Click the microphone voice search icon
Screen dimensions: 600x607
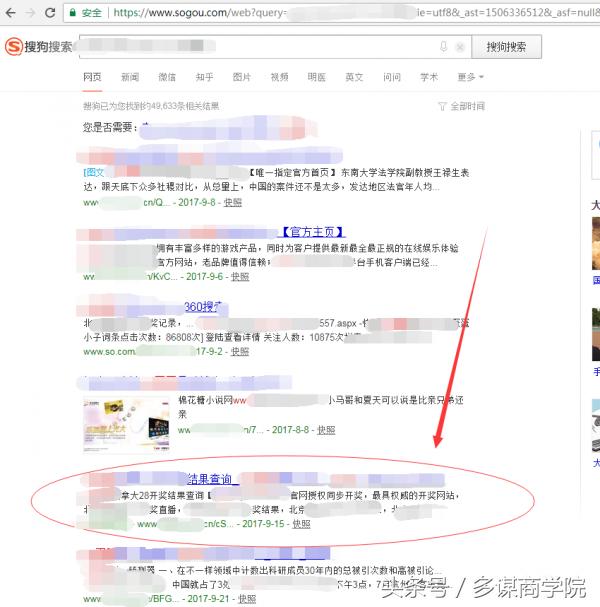[444, 47]
